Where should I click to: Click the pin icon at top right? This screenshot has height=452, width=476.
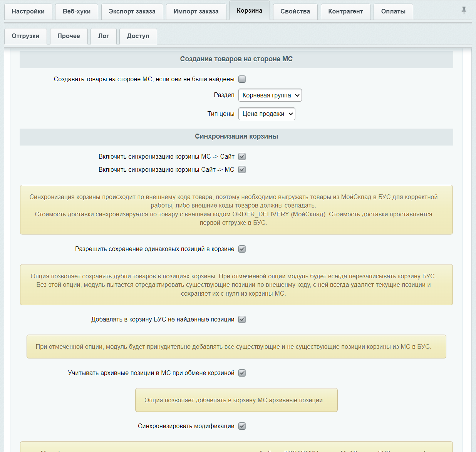pos(464,10)
